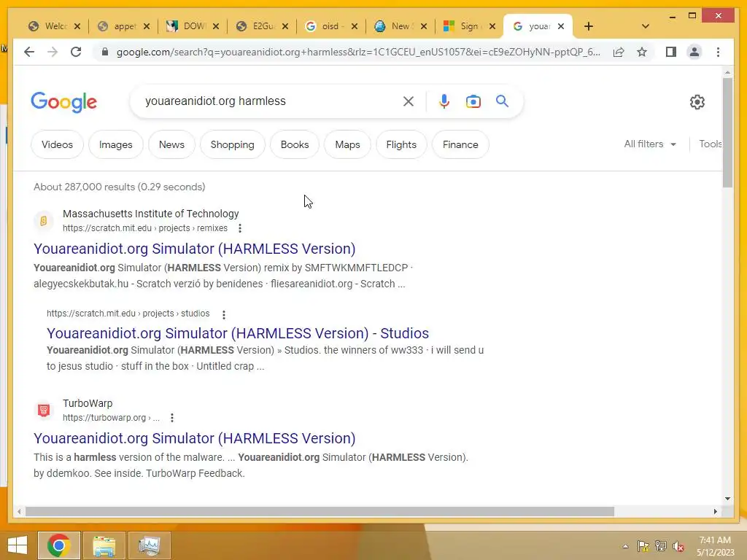Search by image with camera icon
Viewport: 747px width, 560px height.
pyautogui.click(x=473, y=101)
